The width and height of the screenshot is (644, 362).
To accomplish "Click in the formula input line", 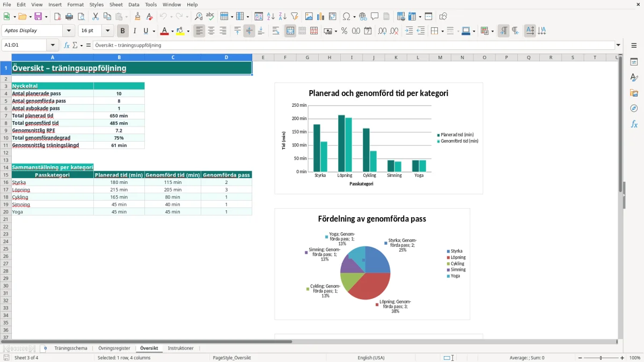I will pyautogui.click(x=353, y=45).
